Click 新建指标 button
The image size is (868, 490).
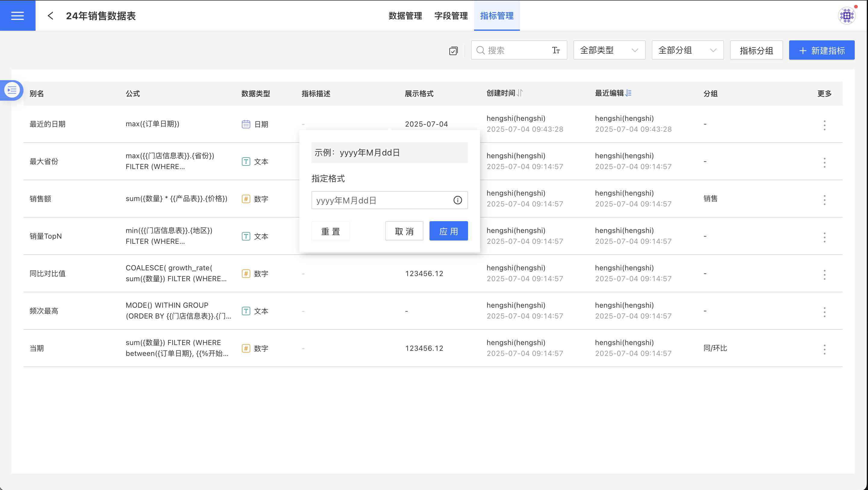[821, 51]
